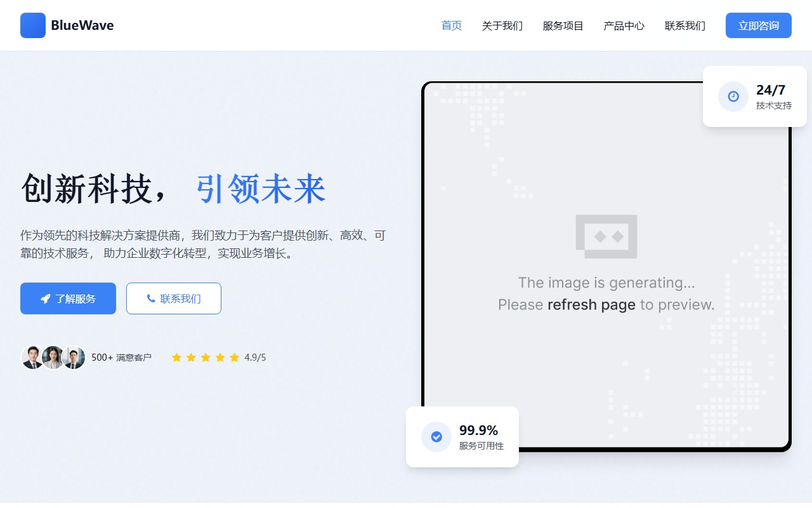Click the clock icon in the 24/7 badge
The width and height of the screenshot is (812, 508).
733,97
